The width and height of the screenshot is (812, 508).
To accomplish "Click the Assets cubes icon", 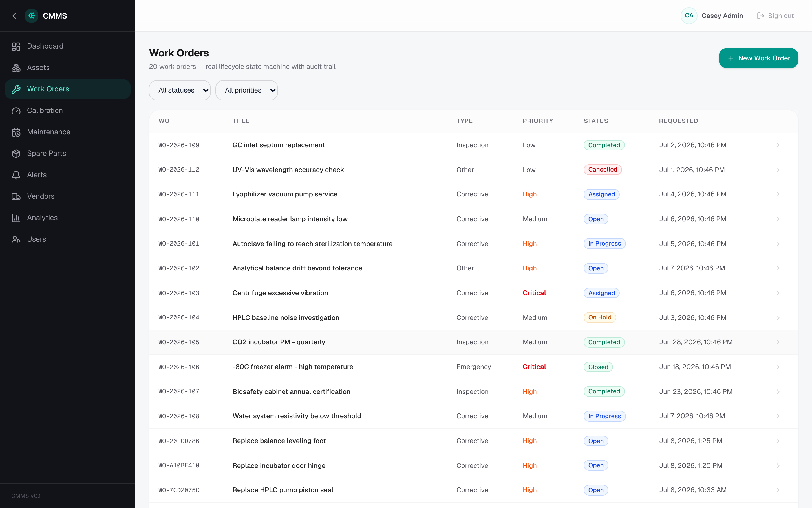I will click(x=16, y=68).
